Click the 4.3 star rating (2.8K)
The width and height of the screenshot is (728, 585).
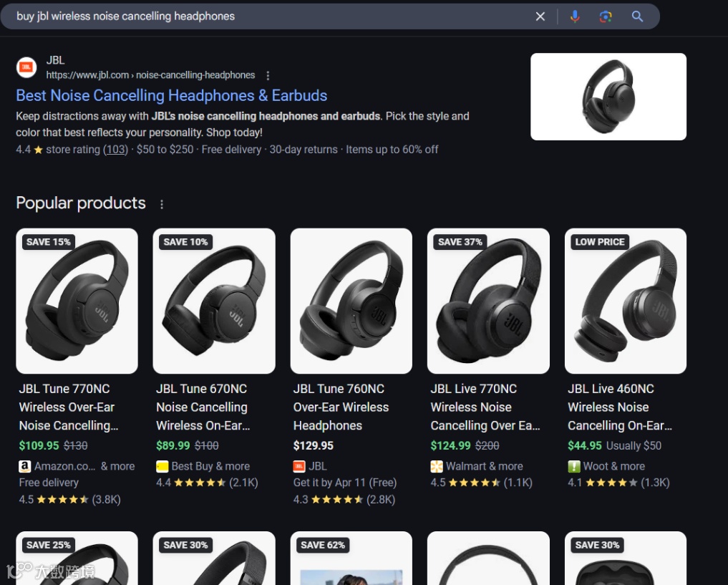pyautogui.click(x=344, y=500)
